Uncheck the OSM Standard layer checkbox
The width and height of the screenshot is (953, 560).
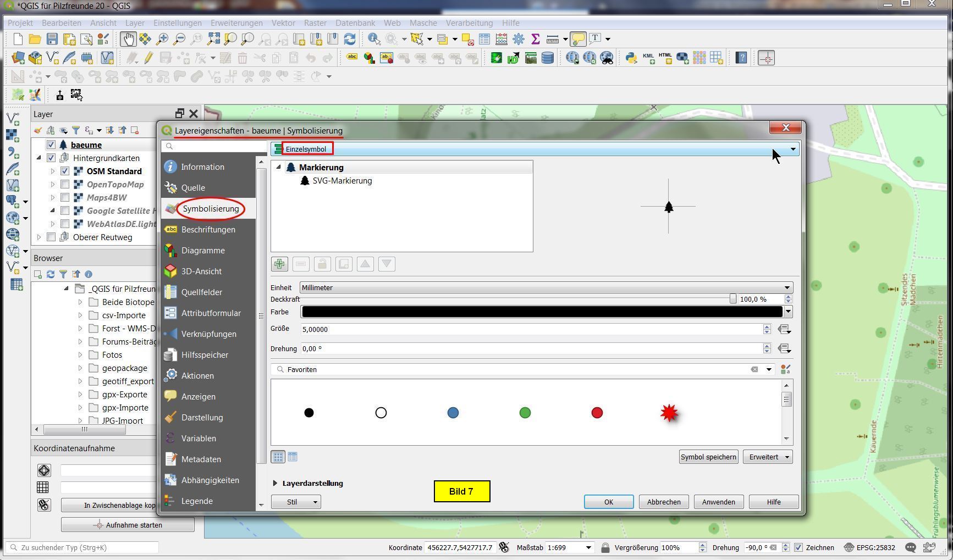point(65,171)
